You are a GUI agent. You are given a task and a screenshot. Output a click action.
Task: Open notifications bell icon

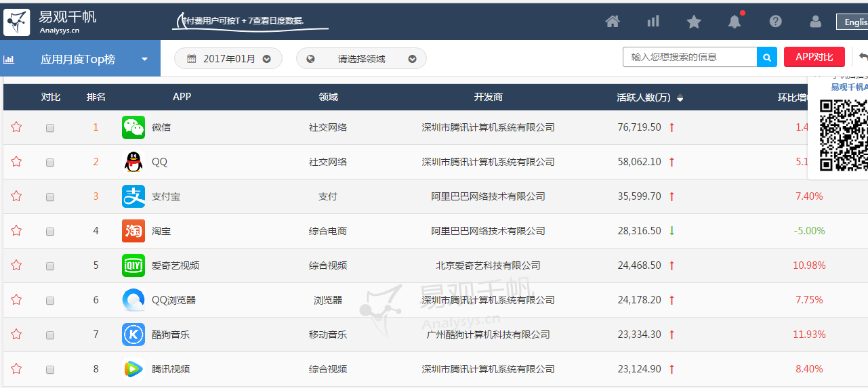coord(735,22)
